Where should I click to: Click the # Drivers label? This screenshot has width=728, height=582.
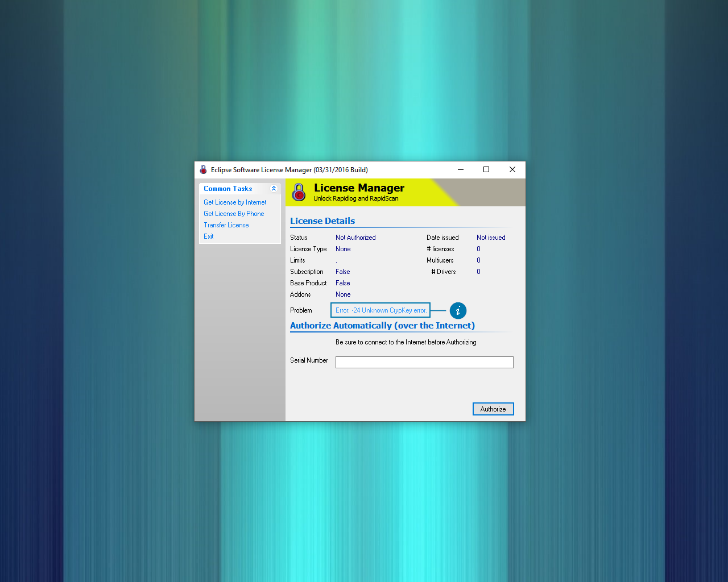[444, 272]
